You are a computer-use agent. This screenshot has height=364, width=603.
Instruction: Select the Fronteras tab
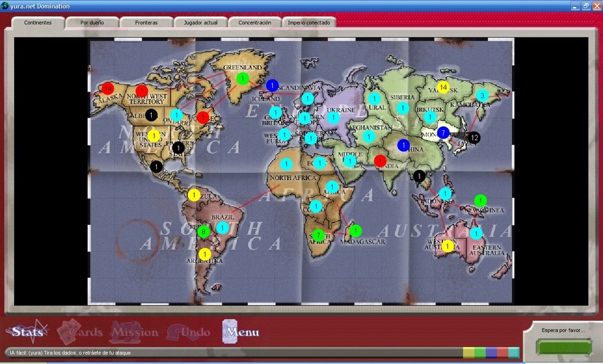[x=146, y=23]
